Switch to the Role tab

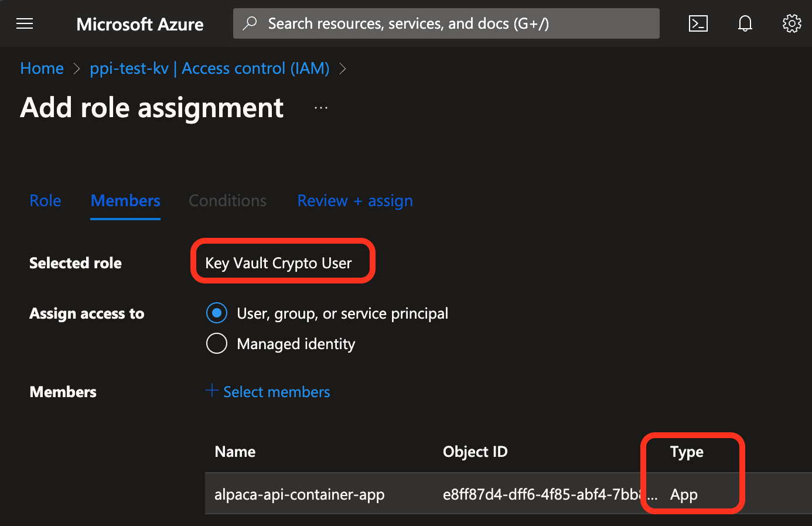[45, 201]
